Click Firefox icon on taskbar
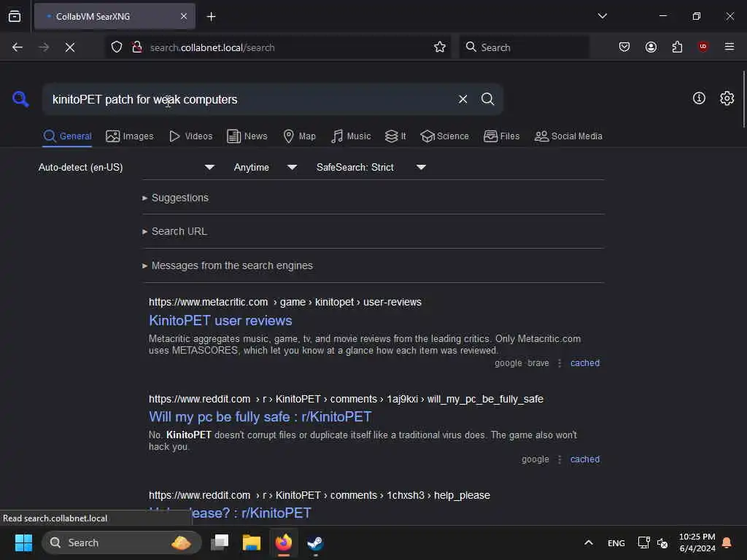Viewport: 747px width, 560px height. point(284,542)
